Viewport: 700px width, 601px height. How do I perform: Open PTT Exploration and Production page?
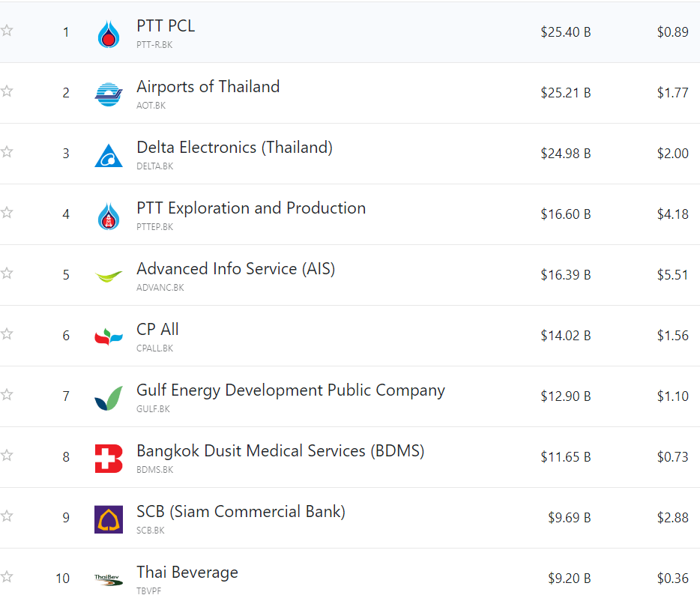(251, 208)
